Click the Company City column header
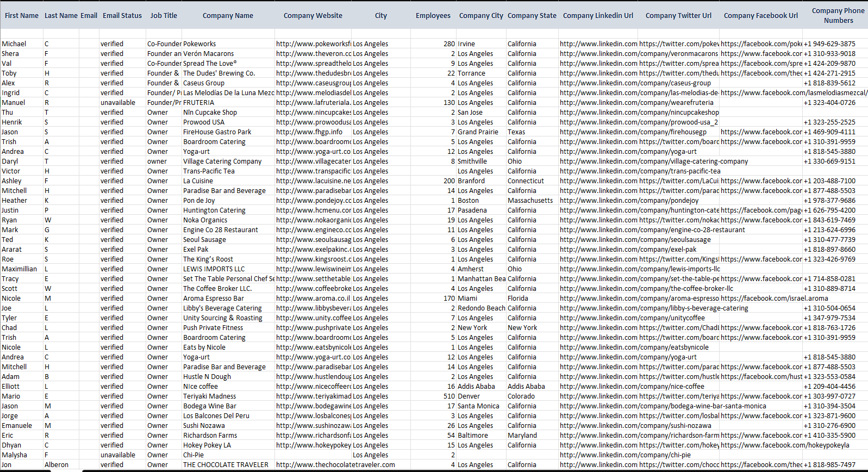The height and width of the screenshot is (472, 868). (481, 16)
